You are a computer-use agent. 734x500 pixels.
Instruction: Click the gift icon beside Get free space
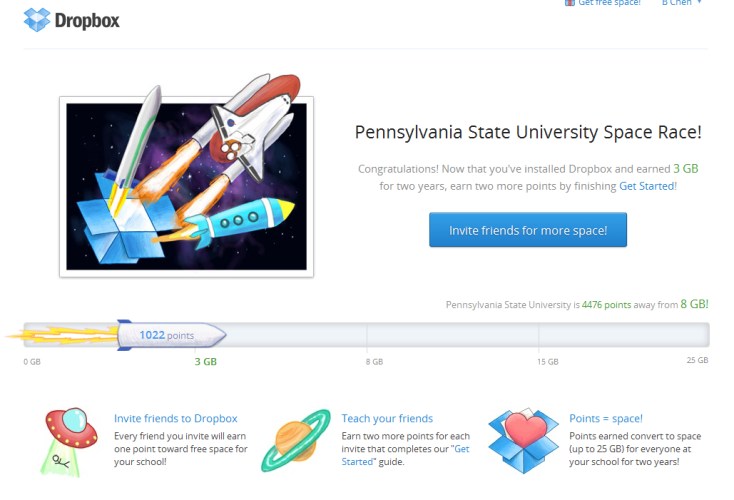[x=570, y=2]
